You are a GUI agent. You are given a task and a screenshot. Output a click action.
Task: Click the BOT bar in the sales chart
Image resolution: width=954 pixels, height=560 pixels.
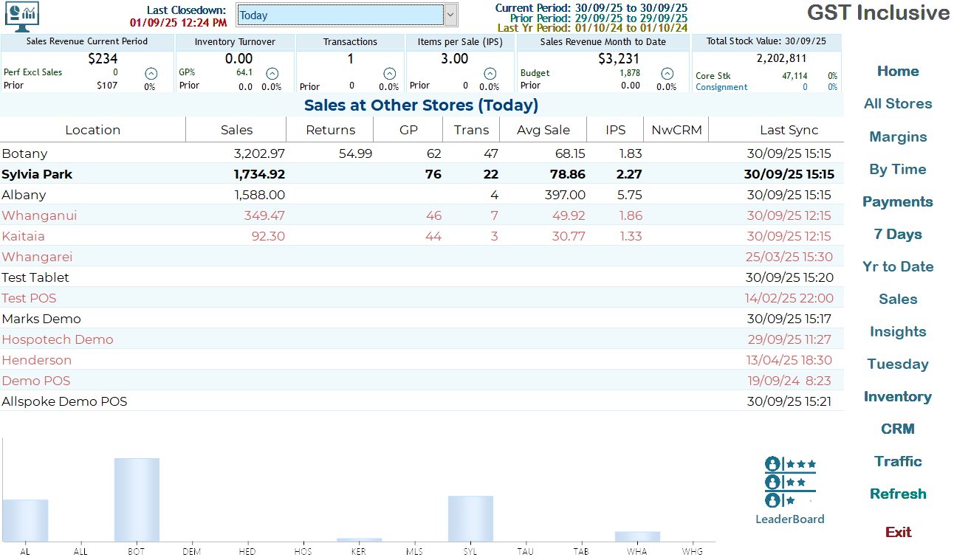coord(137,500)
